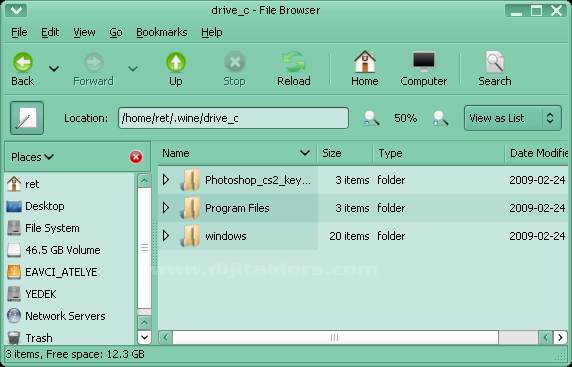Zoom in using right magnifier icon
572x367 pixels.
[440, 118]
